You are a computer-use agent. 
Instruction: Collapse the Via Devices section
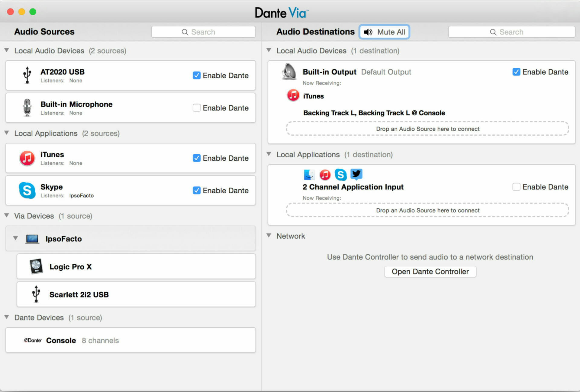[x=7, y=216]
